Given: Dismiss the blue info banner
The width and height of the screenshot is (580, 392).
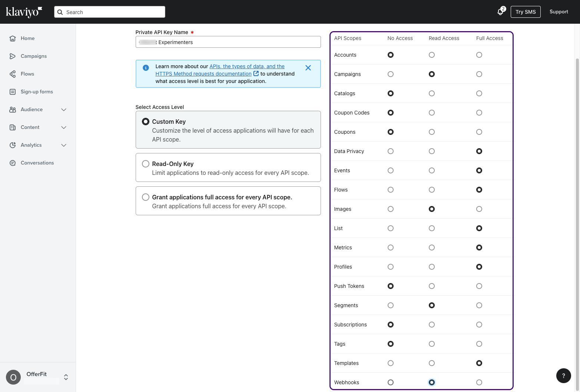Looking at the screenshot, I should coord(308,67).
